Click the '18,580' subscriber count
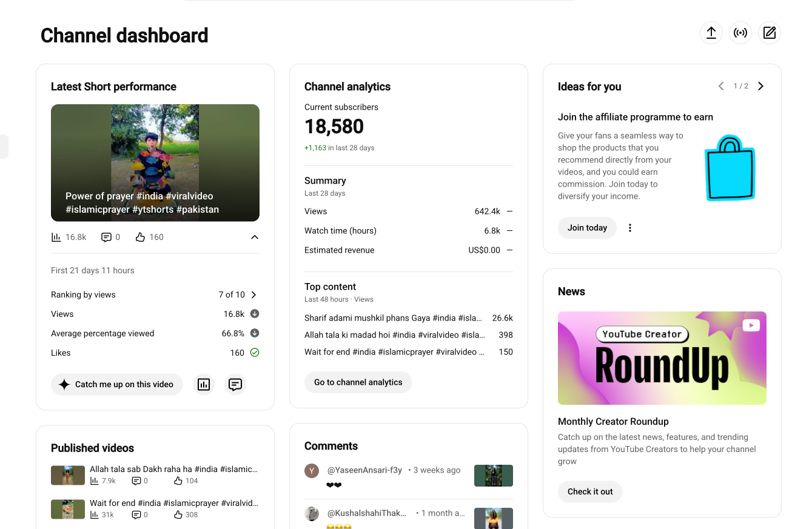The image size is (812, 529). point(334,127)
